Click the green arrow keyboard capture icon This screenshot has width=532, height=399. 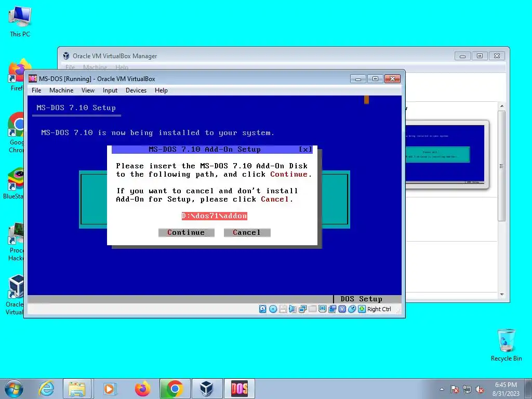click(362, 309)
